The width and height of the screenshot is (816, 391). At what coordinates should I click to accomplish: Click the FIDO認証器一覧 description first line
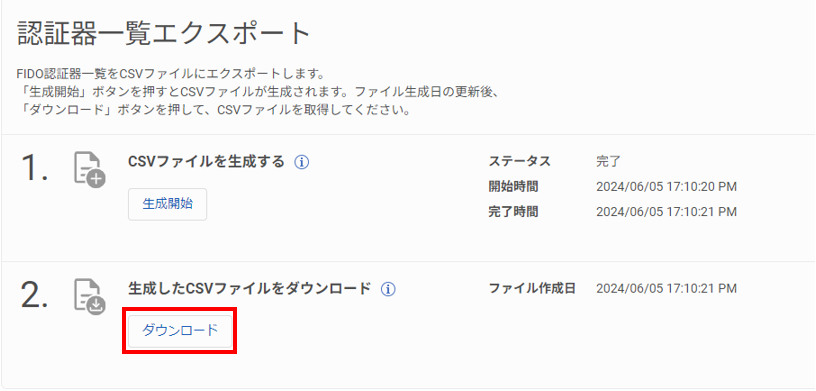click(x=171, y=71)
